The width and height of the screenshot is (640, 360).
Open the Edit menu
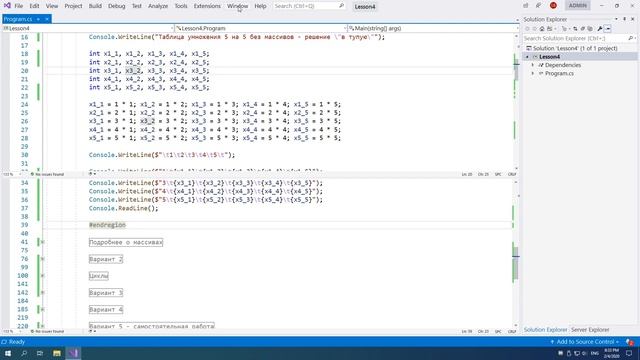[34, 6]
